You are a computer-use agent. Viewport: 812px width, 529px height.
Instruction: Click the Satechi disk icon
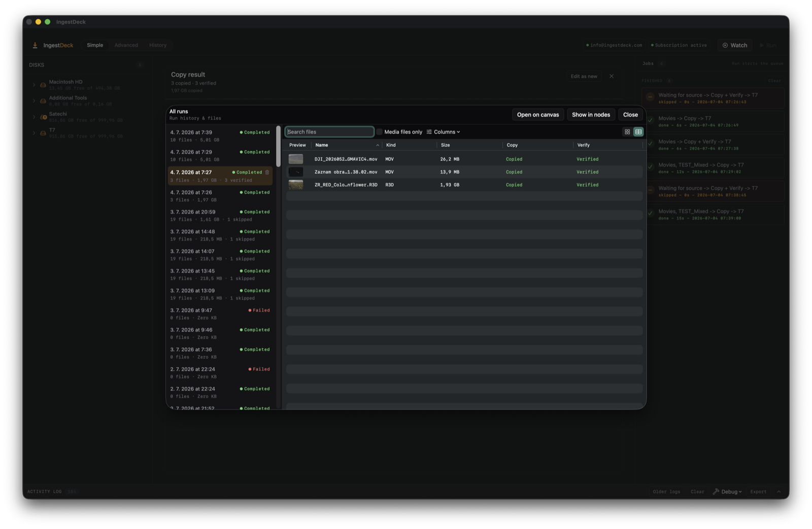[x=43, y=117]
